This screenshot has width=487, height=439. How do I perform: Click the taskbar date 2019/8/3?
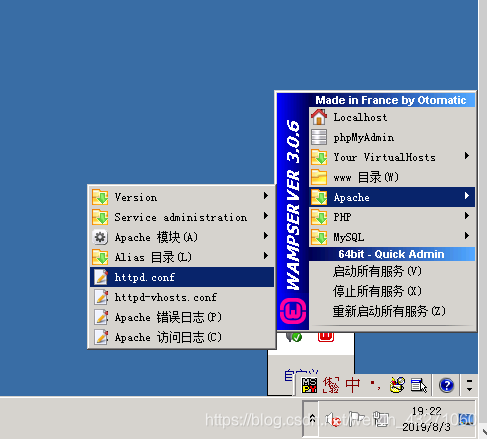click(426, 427)
